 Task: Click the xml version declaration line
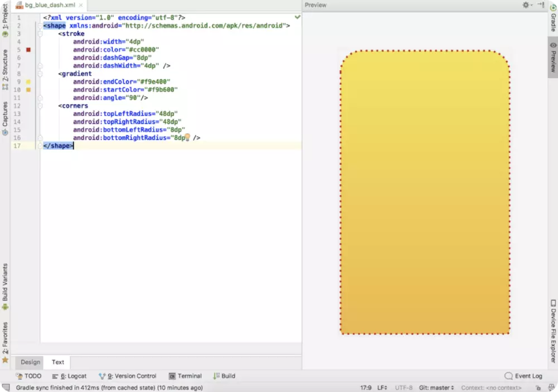[114, 17]
